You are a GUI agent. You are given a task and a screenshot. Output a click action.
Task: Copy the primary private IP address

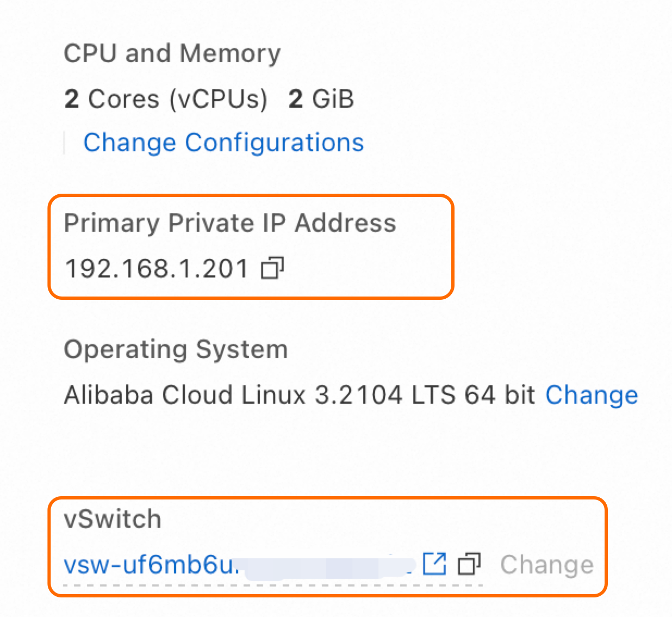[272, 268]
